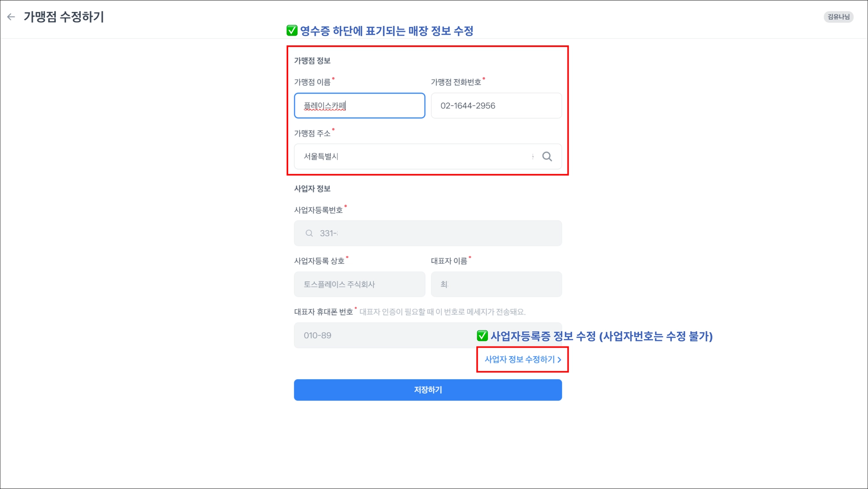Click the back arrow icon

pyautogui.click(x=11, y=17)
